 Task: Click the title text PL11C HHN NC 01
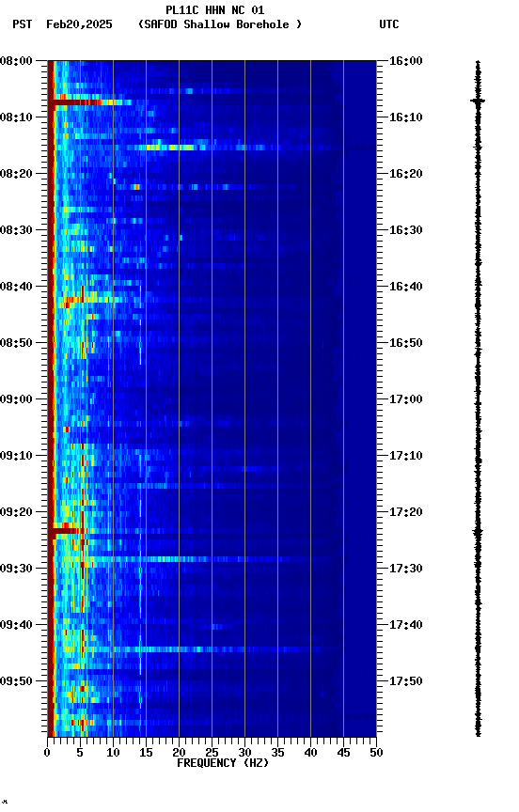click(x=214, y=10)
